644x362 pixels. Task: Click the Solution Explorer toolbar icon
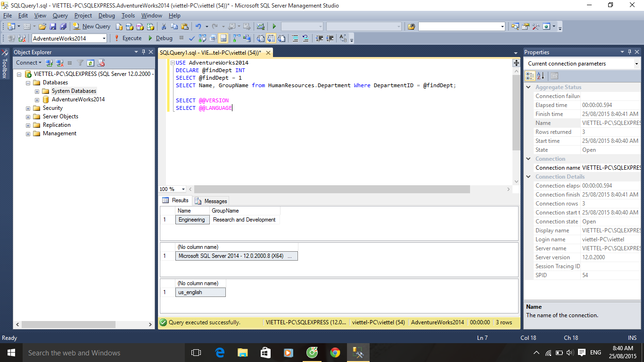coord(515,26)
